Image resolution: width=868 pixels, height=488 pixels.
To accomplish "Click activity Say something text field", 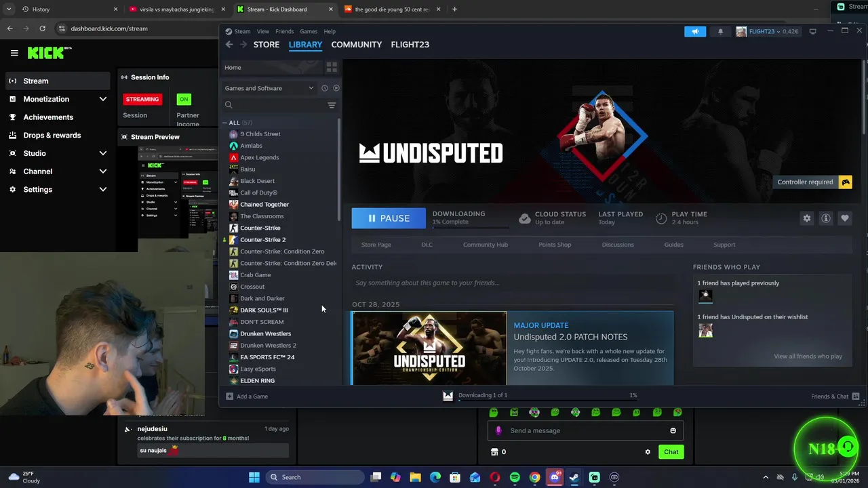I will coord(512,283).
